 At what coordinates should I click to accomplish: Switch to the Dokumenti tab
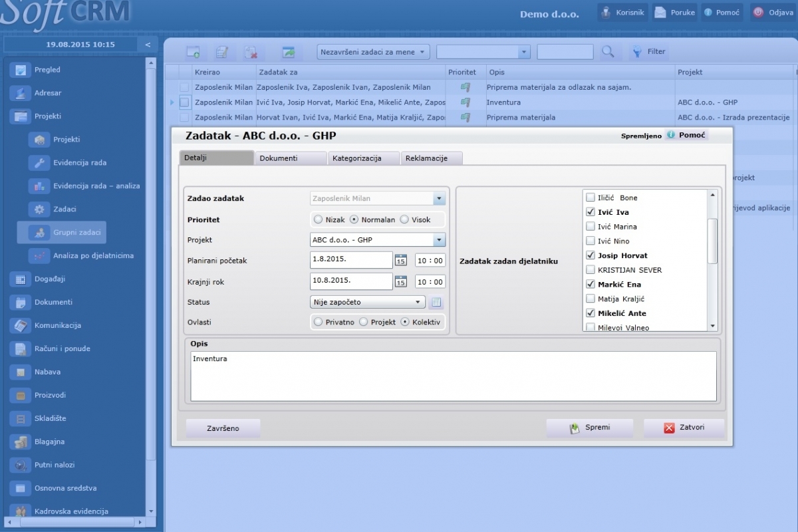pyautogui.click(x=291, y=158)
